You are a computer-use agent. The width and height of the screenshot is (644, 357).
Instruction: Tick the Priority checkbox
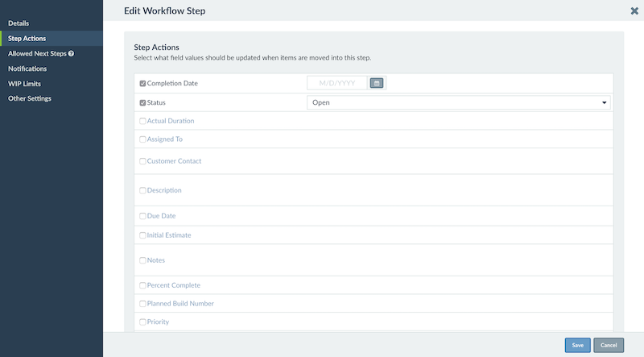pos(142,322)
